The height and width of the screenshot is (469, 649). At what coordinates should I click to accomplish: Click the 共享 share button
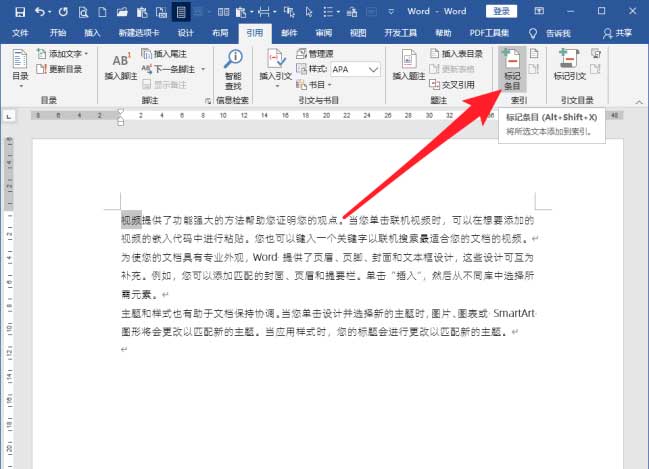point(617,33)
